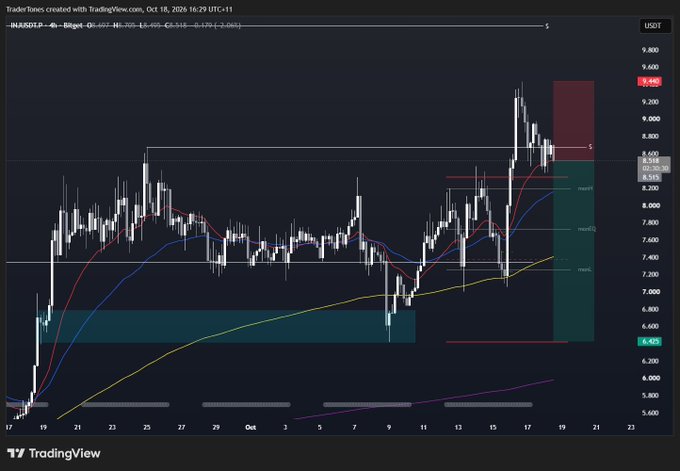Select the monH level label
Screen dimensions: 680x471
click(x=585, y=189)
